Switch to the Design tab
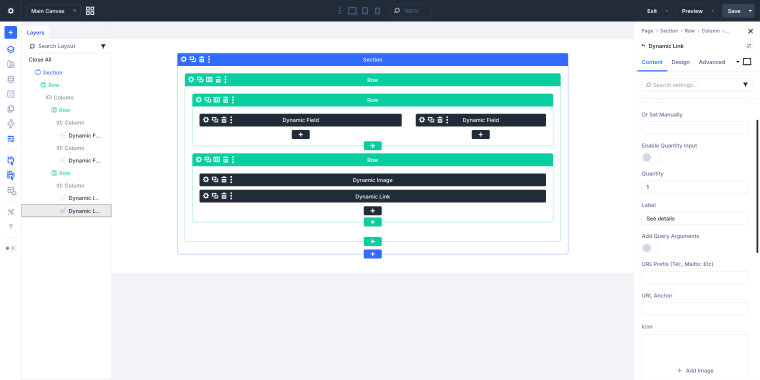The height and width of the screenshot is (380, 760). pyautogui.click(x=681, y=62)
